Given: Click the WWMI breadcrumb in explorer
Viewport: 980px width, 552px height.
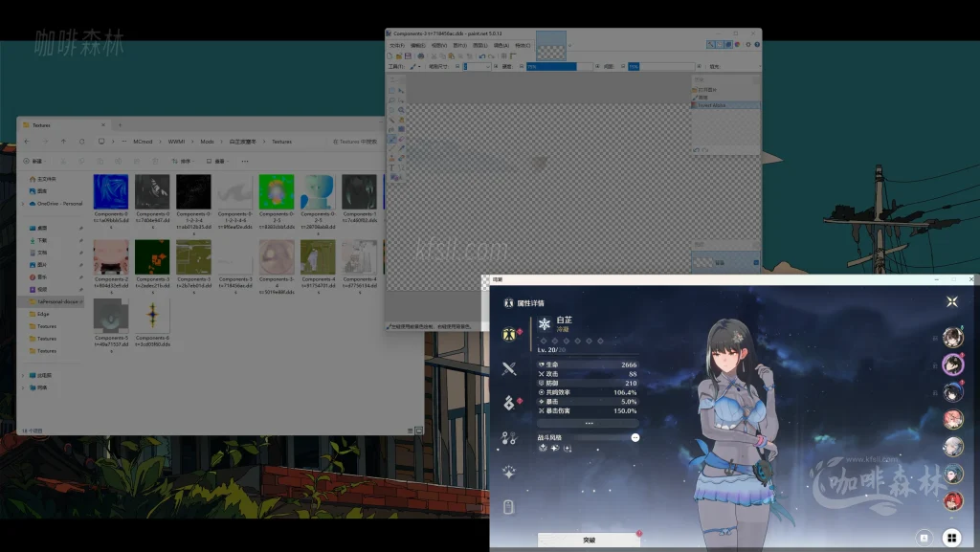Looking at the screenshot, I should point(176,142).
